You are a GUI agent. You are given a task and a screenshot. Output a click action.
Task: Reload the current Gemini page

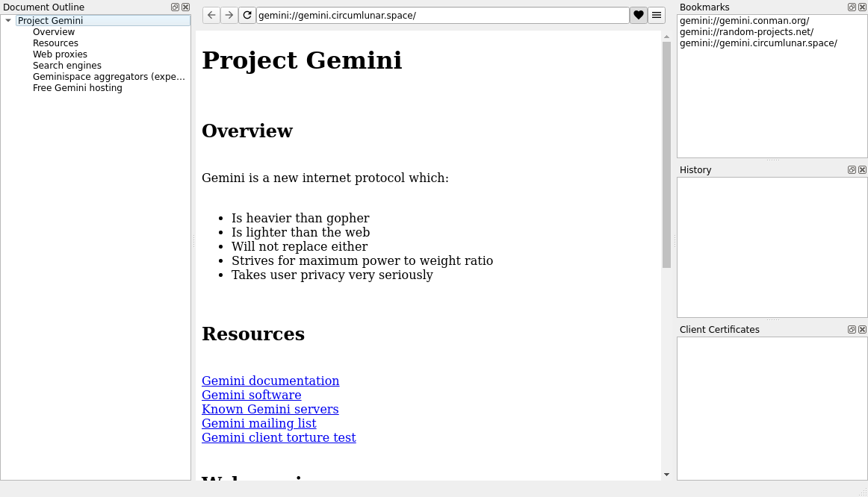click(x=247, y=15)
